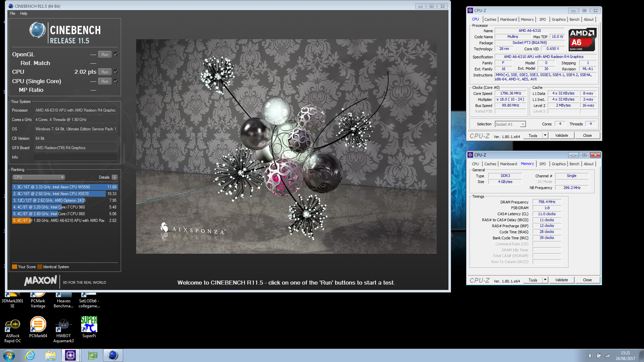Open Bench tab in bottom CPU-Z
The width and height of the screenshot is (644, 362).
574,164
